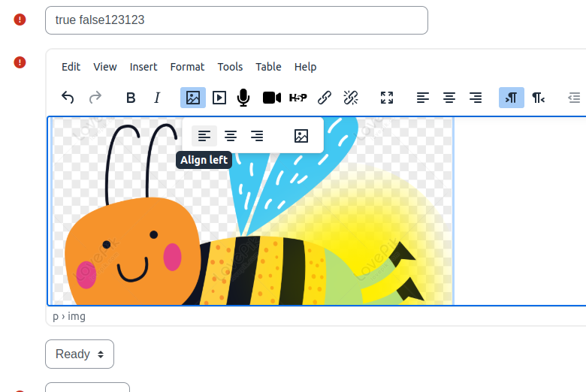Click the Redo arrow icon
Screen dimensions: 586x392
click(95, 98)
